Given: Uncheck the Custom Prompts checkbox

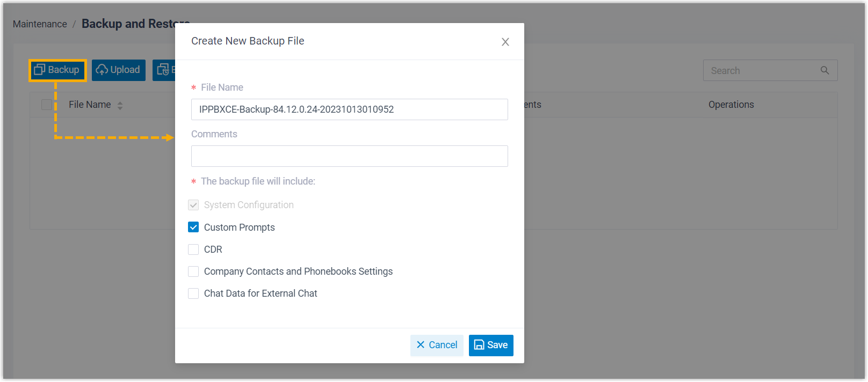Looking at the screenshot, I should pos(193,227).
